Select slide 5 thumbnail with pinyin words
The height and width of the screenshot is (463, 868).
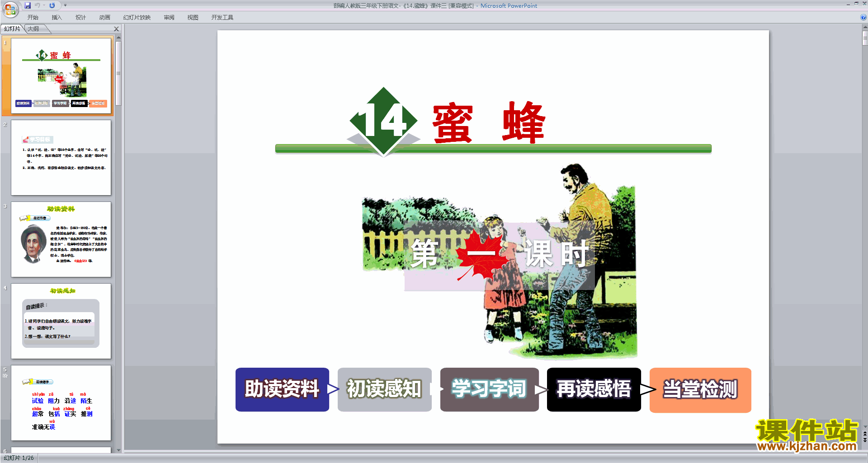[x=61, y=403]
